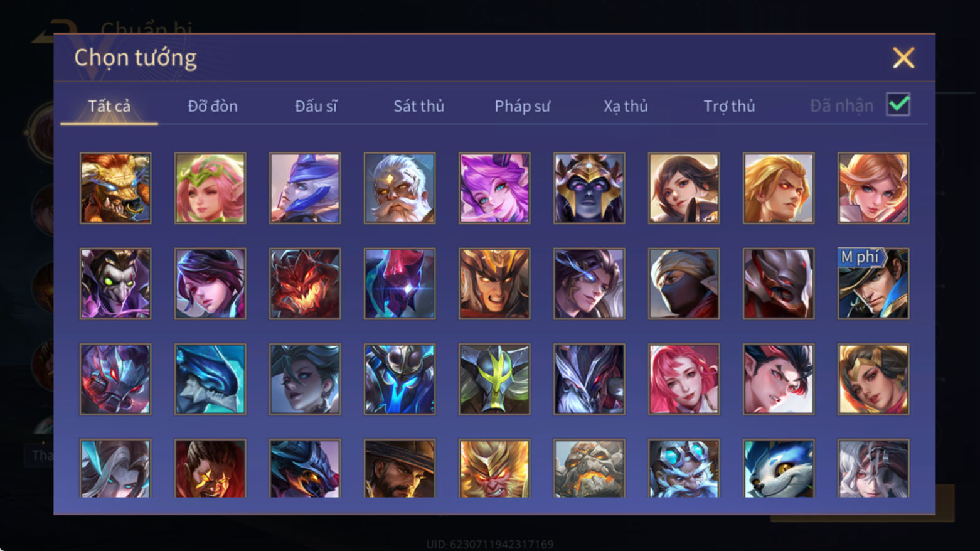This screenshot has width=980, height=551.
Task: Select the hero tagged "M phí"
Action: point(873,284)
